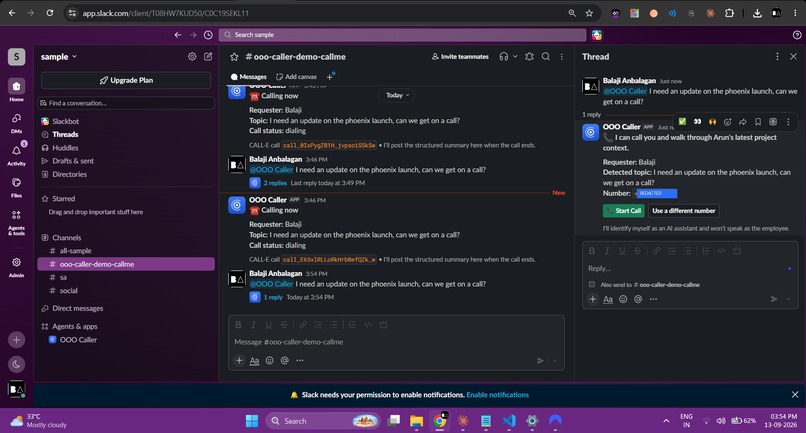The width and height of the screenshot is (806, 433).
Task: Open history clock icon in top bar
Action: coord(208,35)
